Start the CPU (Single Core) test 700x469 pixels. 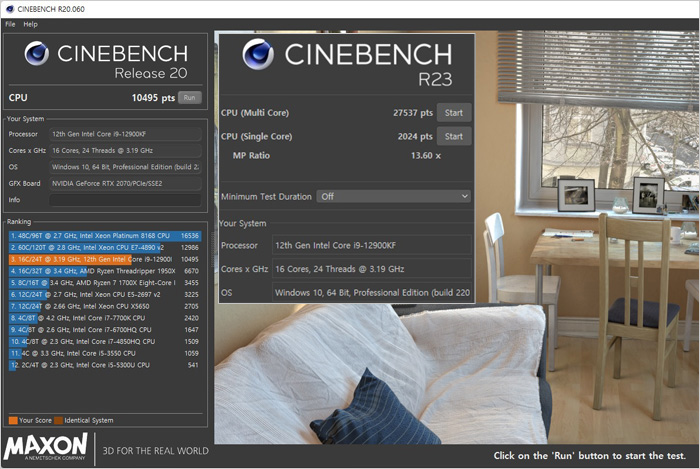454,137
